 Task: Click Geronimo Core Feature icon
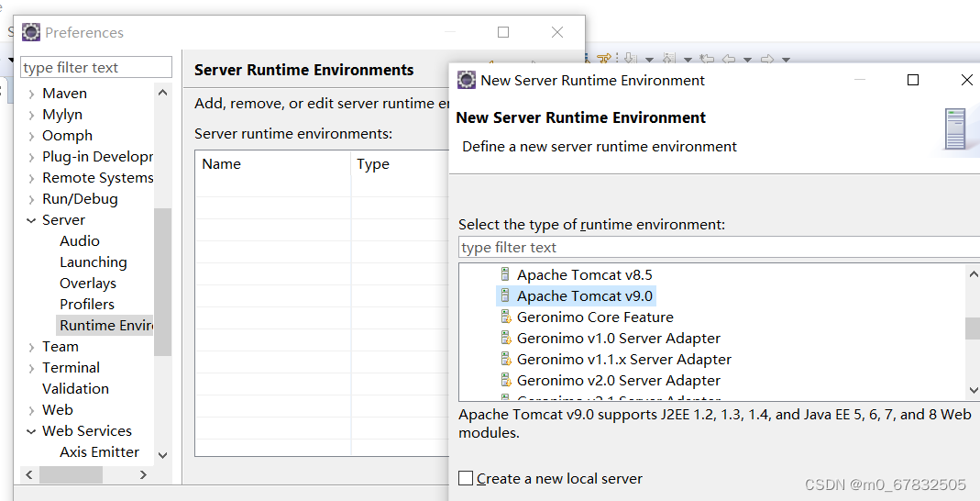click(x=506, y=317)
